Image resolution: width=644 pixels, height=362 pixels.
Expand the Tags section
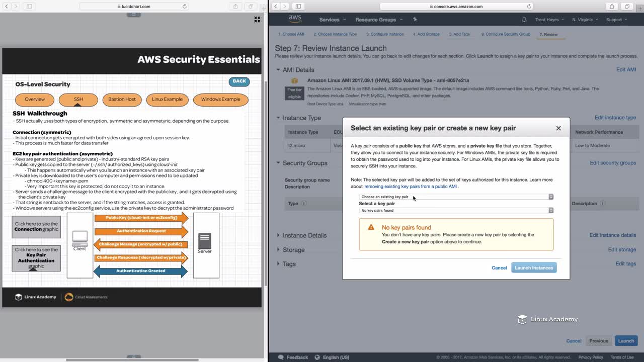point(278,263)
